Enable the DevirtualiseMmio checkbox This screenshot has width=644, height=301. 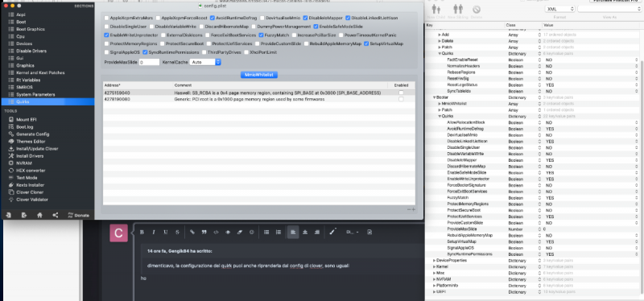pos(262,18)
